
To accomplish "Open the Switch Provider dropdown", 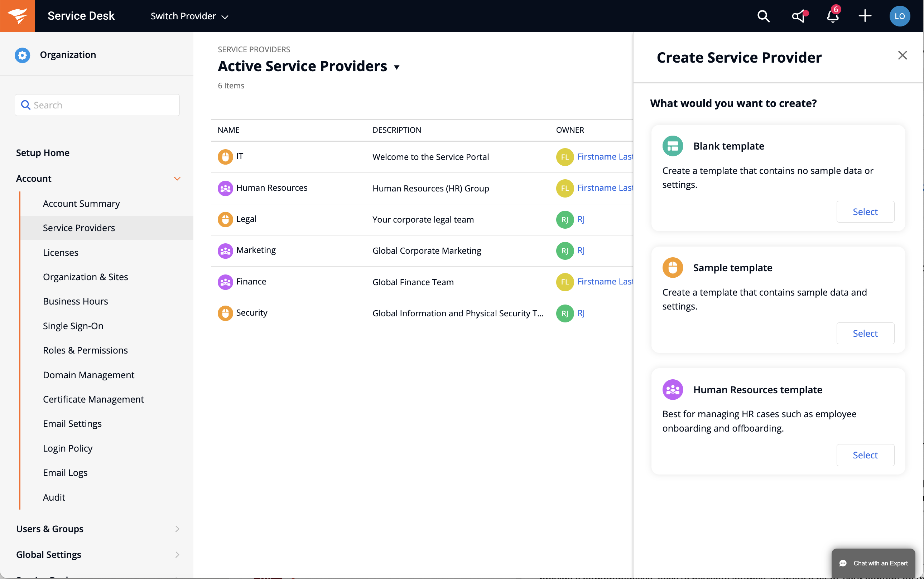I will click(189, 16).
